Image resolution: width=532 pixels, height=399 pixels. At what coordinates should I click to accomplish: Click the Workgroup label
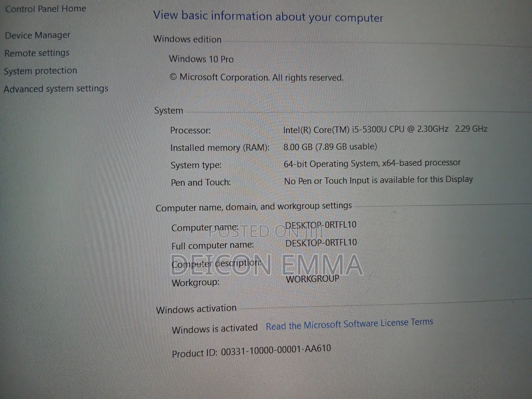pos(195,283)
